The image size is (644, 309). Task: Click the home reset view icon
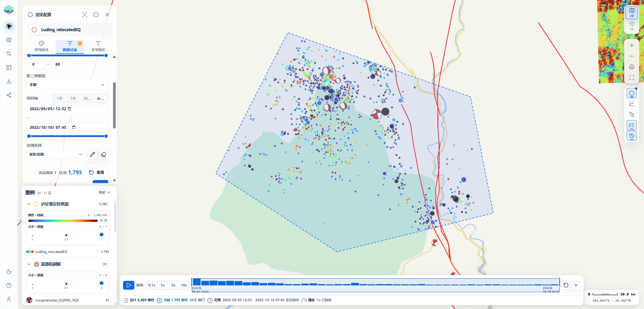(632, 67)
